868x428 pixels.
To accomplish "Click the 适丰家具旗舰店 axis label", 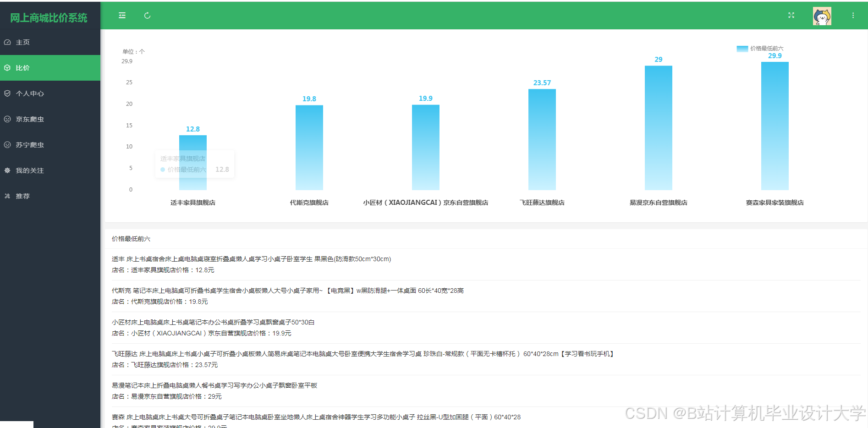I will pyautogui.click(x=192, y=203).
